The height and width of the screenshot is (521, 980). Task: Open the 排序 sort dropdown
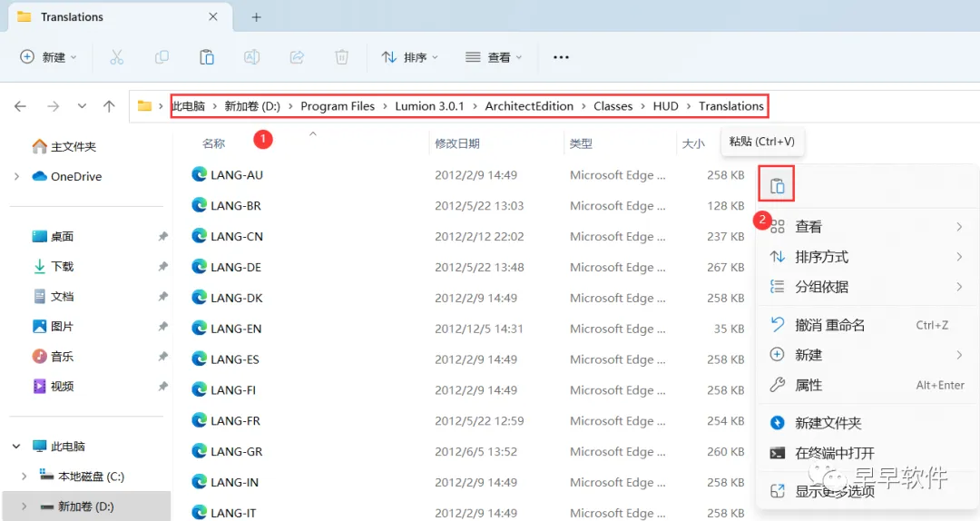coord(410,57)
